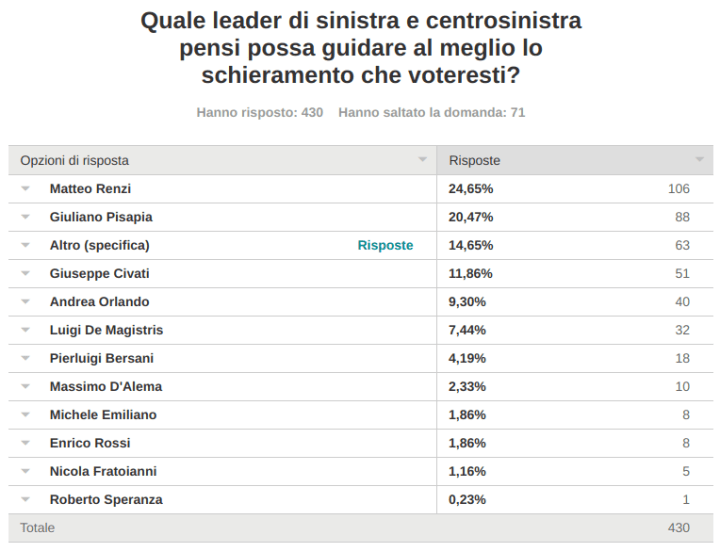Click arrow beside Andrea Orlando
This screenshot has width=720, height=552.
pos(26,302)
